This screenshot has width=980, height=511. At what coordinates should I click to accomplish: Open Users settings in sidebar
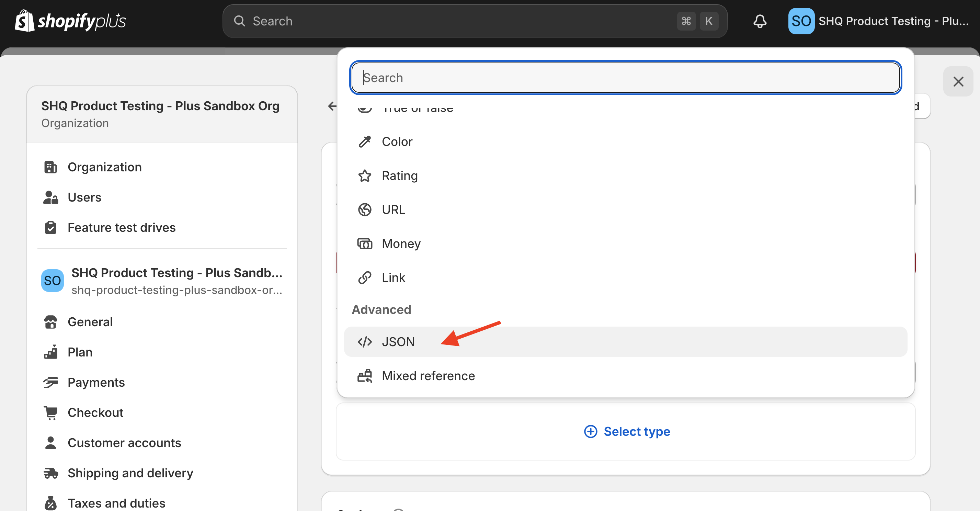click(84, 197)
